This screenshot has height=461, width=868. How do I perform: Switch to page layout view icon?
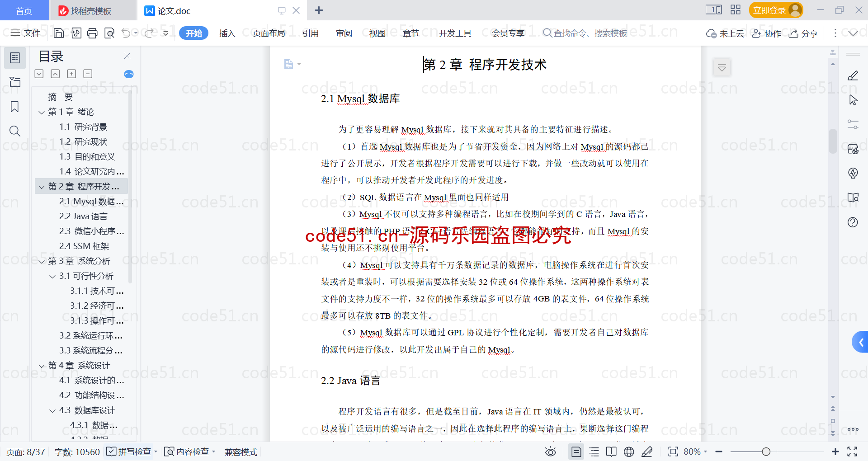[x=576, y=452]
